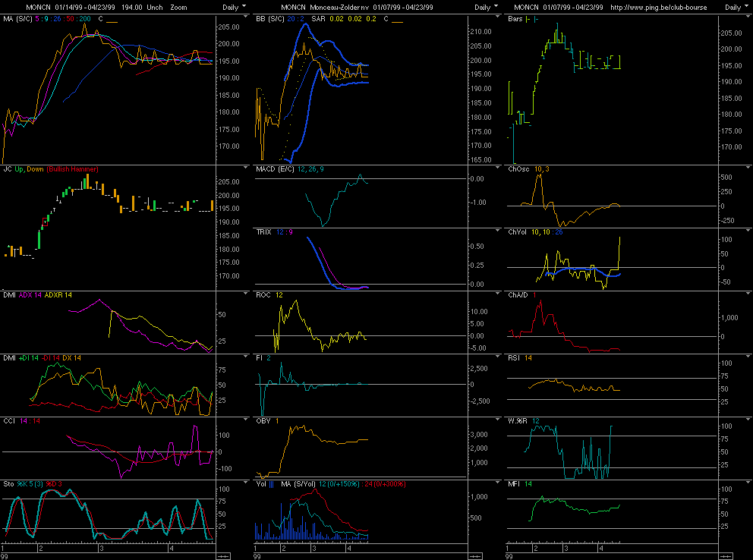Screen dimensions: 753x560
Task: Click the teal bar marker in Bars legend
Action: point(536,19)
